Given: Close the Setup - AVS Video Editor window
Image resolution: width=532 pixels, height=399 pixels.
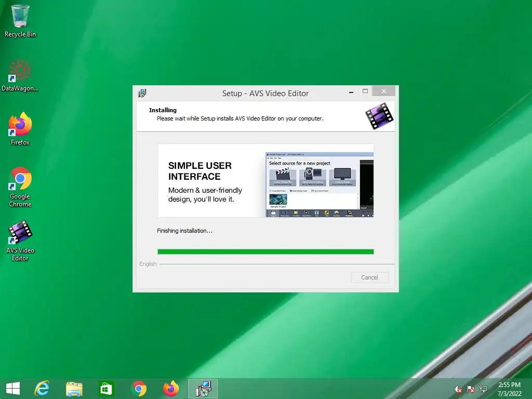Looking at the screenshot, I should (384, 91).
